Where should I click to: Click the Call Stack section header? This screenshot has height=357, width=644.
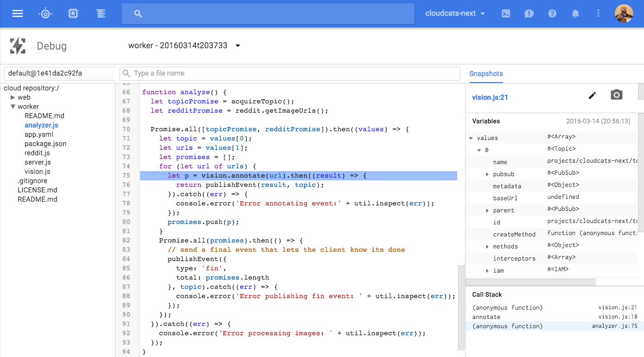point(487,294)
